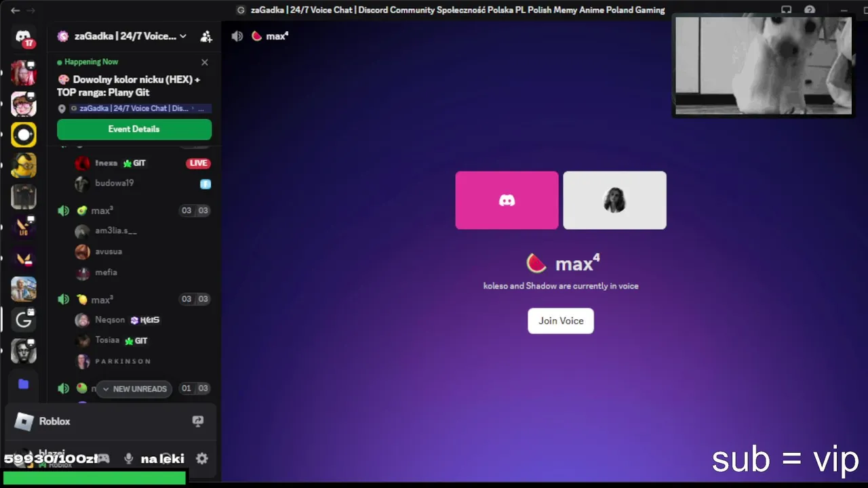Open Discord direct messages home icon
The height and width of the screenshot is (488, 868).
point(24,38)
